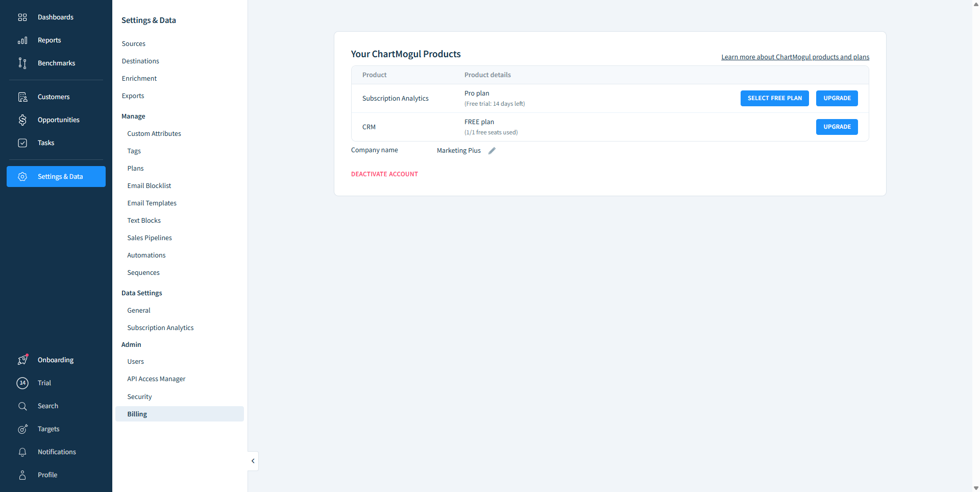Viewport: 980px width, 492px height.
Task: Click Deactivate Account link
Action: (x=384, y=174)
